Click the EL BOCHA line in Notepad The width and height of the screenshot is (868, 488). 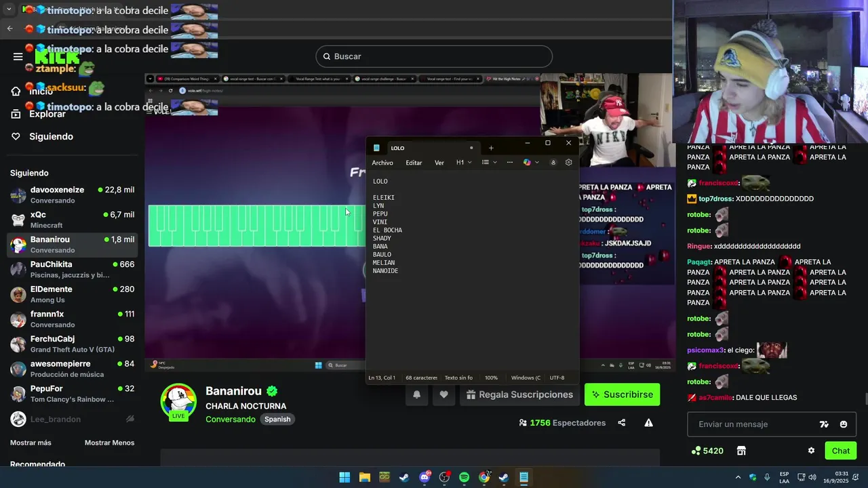(x=387, y=230)
